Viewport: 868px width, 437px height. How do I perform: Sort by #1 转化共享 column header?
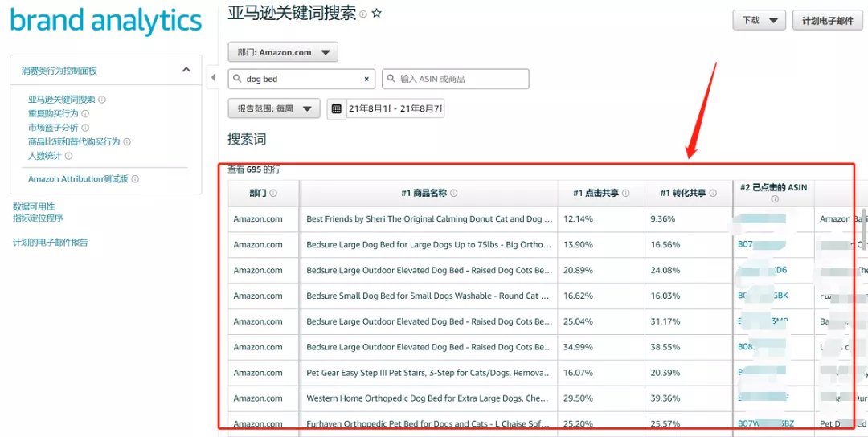[x=689, y=193]
